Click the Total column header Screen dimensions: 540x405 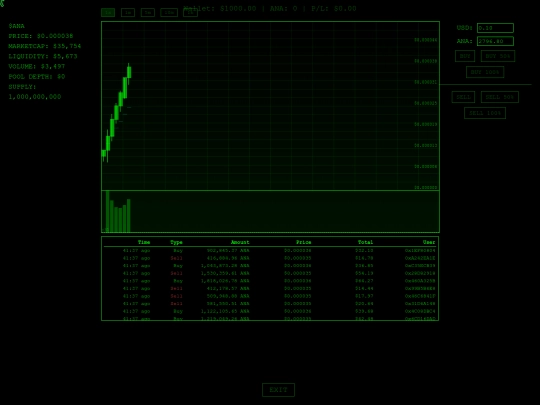point(365,242)
